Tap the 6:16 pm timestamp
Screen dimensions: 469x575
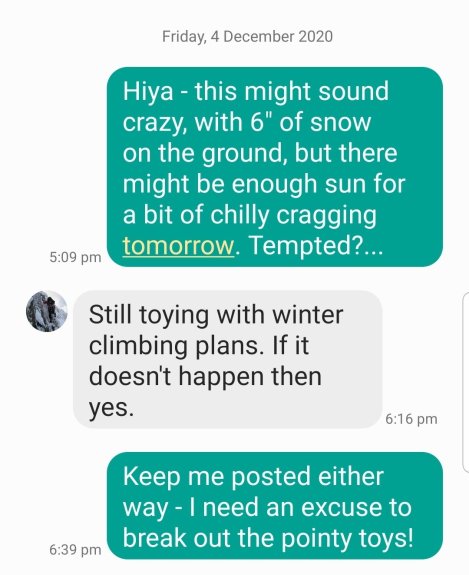[x=411, y=419]
